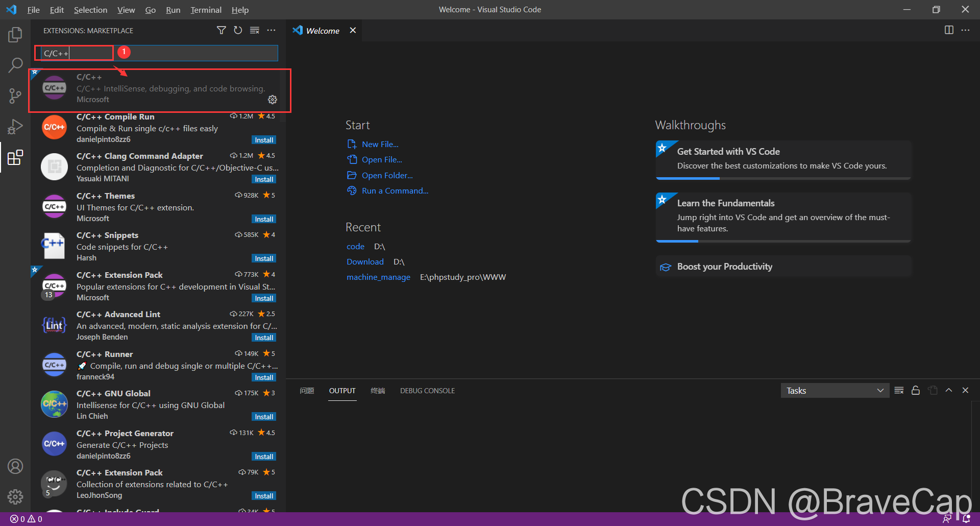Open recent folder 'code'
The height and width of the screenshot is (526, 980).
[x=355, y=247]
